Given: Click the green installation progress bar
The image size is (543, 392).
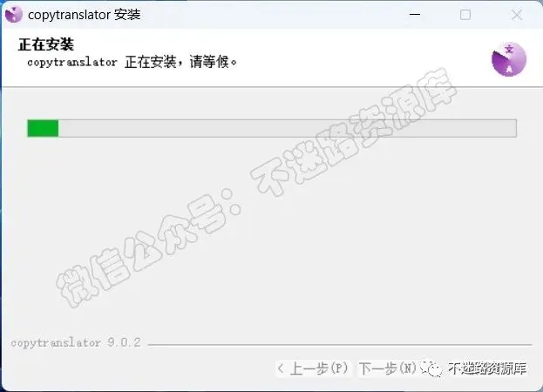Looking at the screenshot, I should [x=272, y=128].
